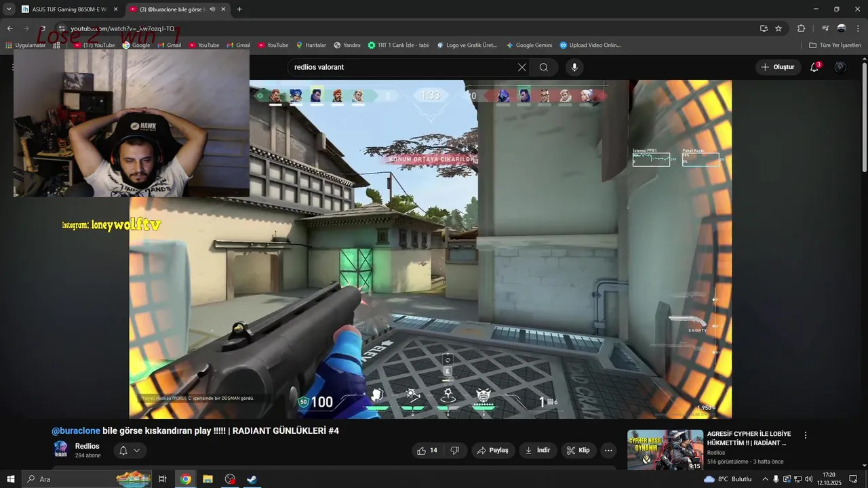Image resolution: width=868 pixels, height=488 pixels.
Task: Open Logo ve Grafik Üret bookmark
Action: pos(467,45)
